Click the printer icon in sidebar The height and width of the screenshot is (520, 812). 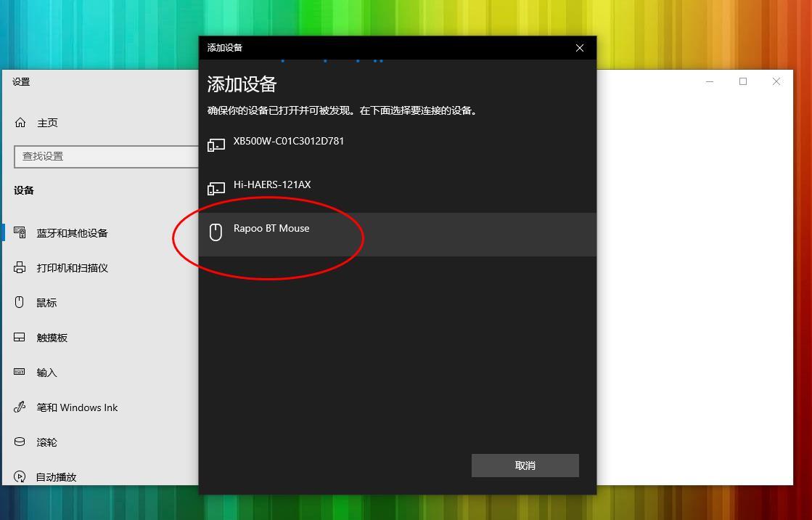[x=20, y=267]
